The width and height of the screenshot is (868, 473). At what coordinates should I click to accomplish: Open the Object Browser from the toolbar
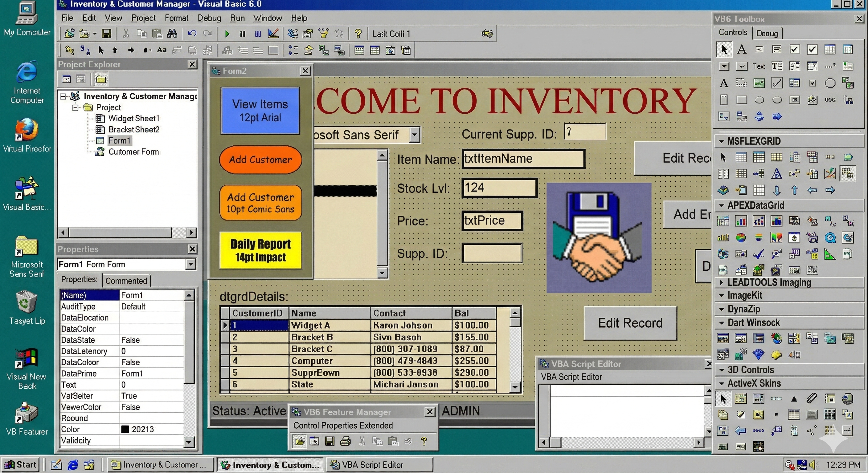click(x=323, y=33)
